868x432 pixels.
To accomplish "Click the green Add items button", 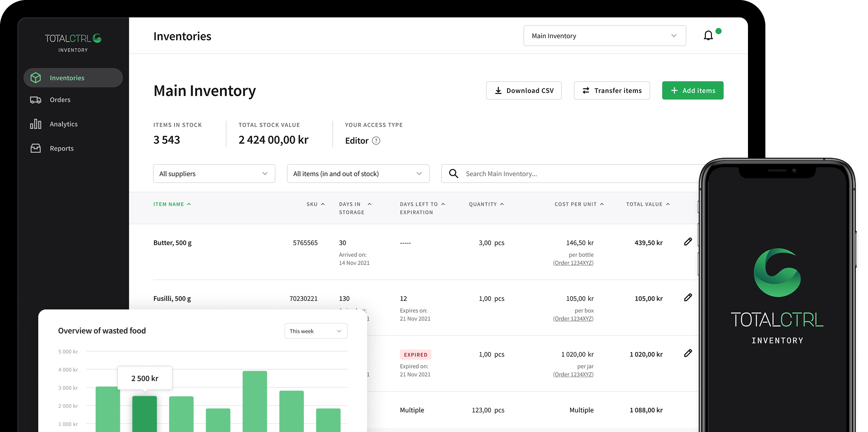I will pyautogui.click(x=693, y=90).
